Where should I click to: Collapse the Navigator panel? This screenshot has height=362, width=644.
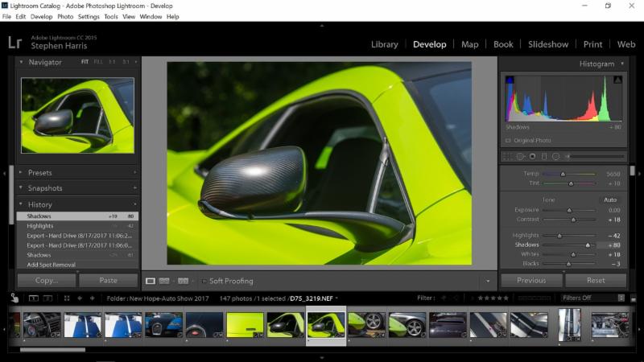21,62
